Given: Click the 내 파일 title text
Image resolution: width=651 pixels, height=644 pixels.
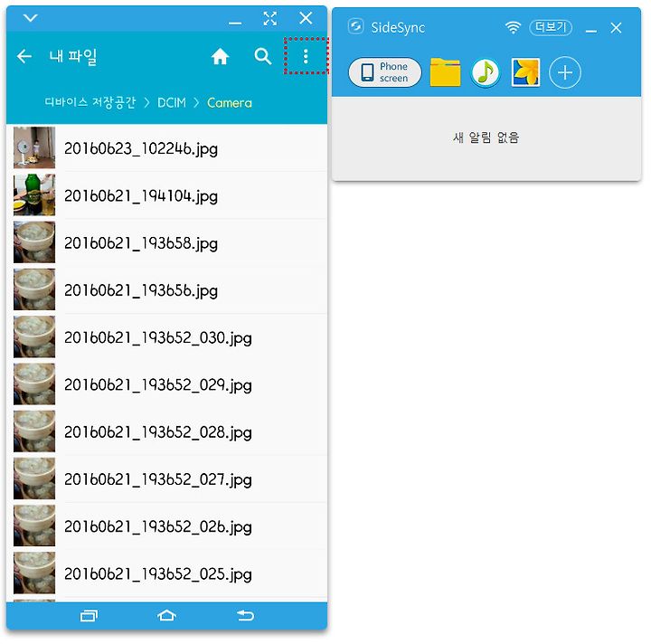Looking at the screenshot, I should pos(73,56).
